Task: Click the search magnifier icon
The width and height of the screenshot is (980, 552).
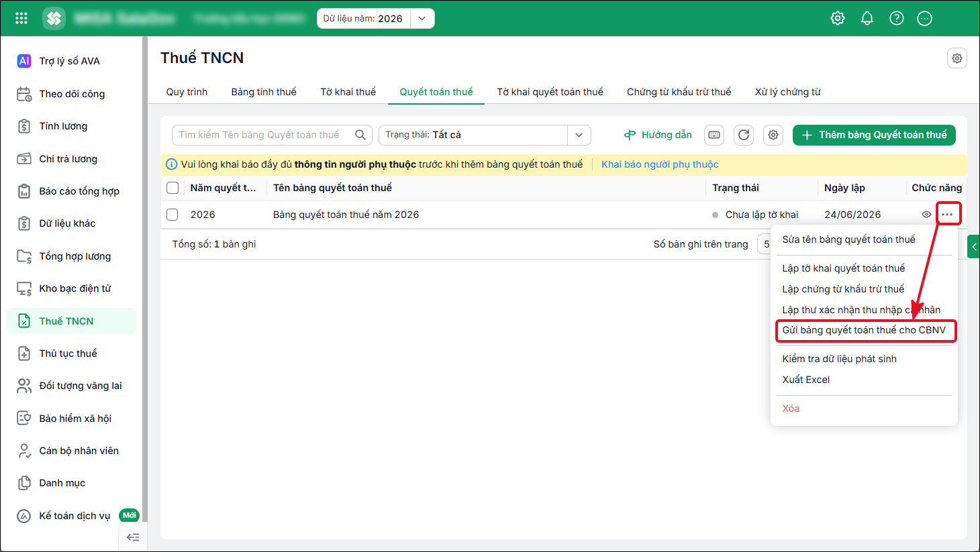Action: coord(360,135)
